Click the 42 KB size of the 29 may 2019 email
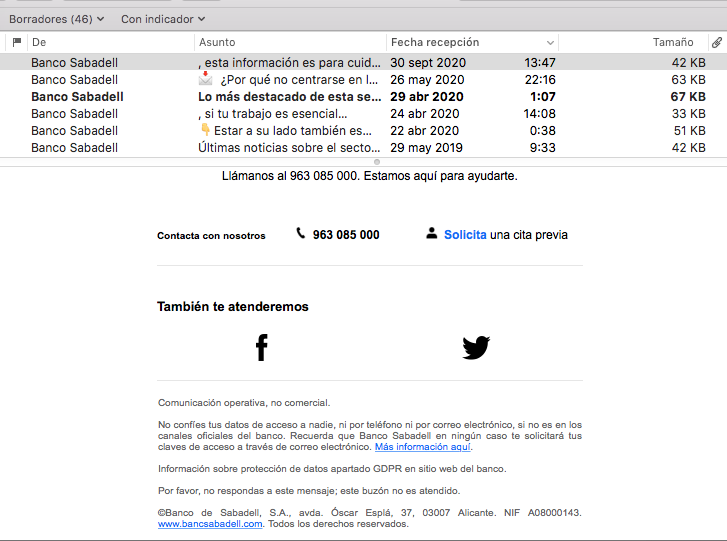 tap(689, 147)
